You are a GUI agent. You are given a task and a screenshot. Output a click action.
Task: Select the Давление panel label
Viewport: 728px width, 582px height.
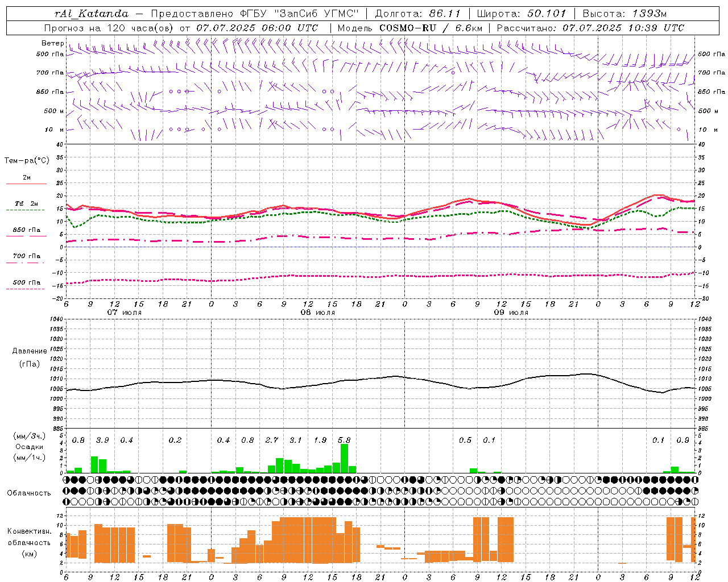29,351
